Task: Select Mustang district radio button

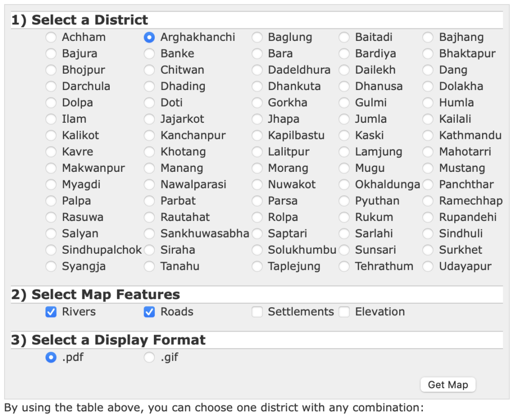Action: tap(428, 168)
